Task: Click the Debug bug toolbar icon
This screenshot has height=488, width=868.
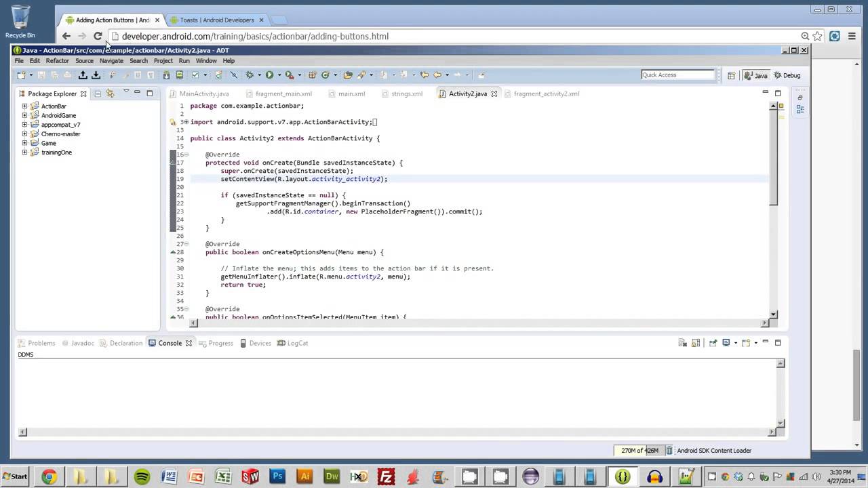Action: point(249,75)
